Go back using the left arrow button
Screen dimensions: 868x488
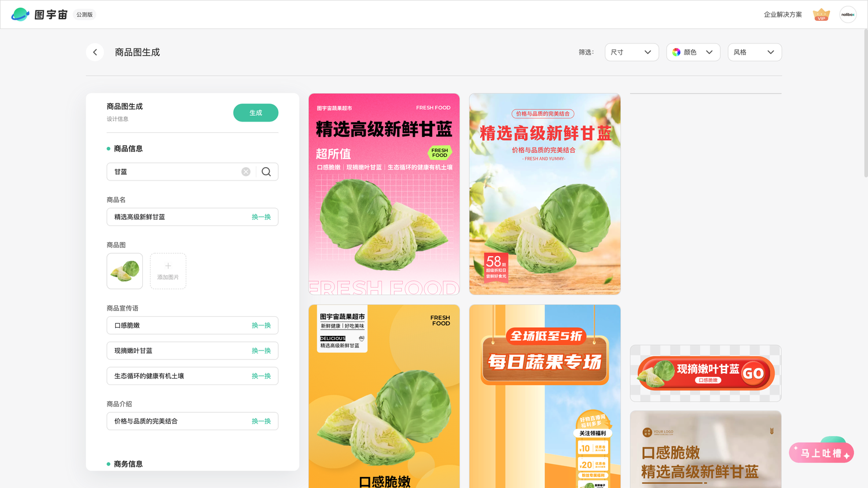[x=95, y=52]
